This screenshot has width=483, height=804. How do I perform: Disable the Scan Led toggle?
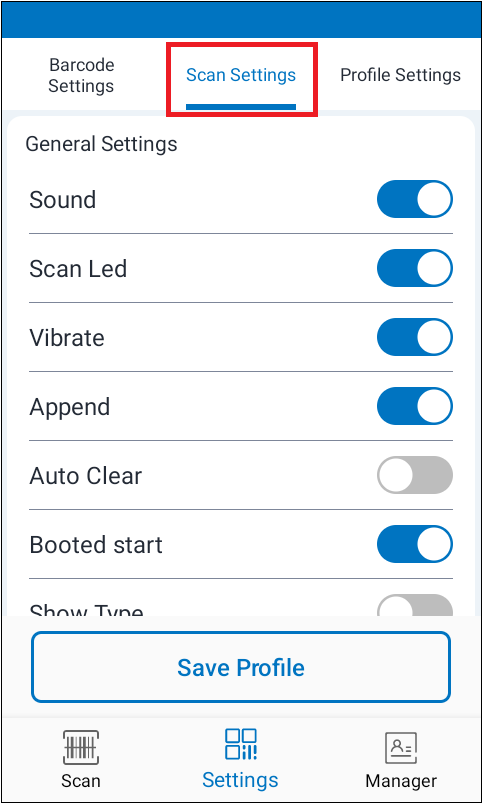415,268
